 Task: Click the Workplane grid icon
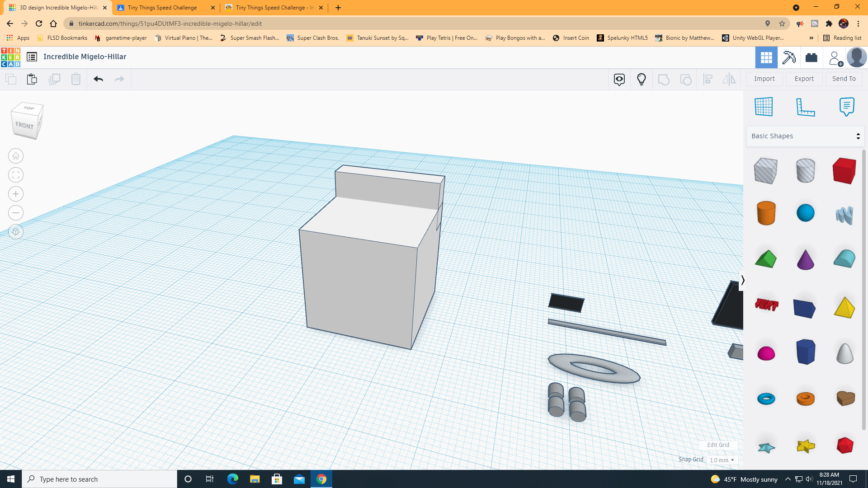(x=764, y=107)
